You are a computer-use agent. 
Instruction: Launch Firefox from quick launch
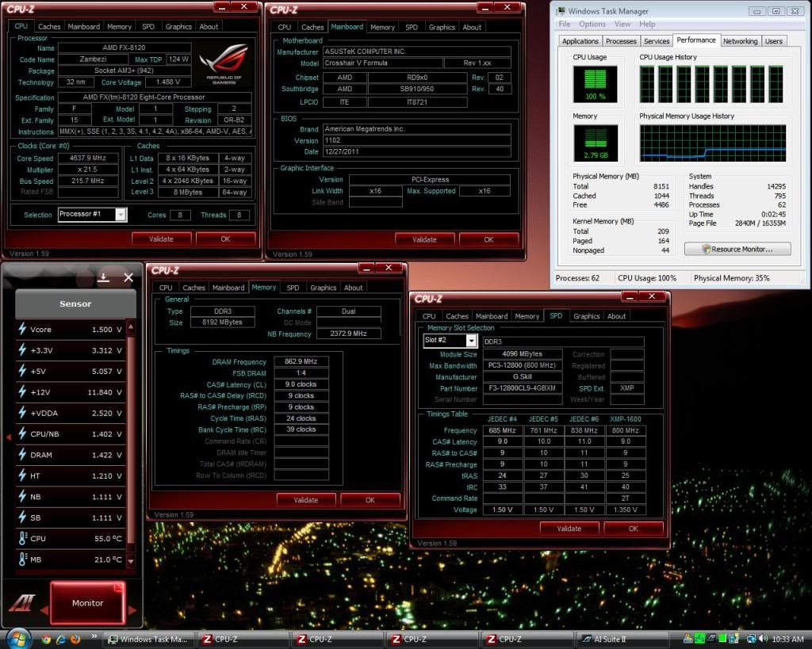pos(75,639)
